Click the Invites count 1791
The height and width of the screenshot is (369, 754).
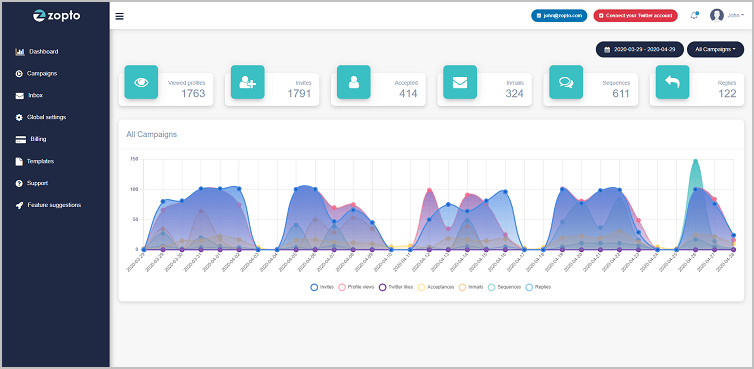[x=299, y=93]
